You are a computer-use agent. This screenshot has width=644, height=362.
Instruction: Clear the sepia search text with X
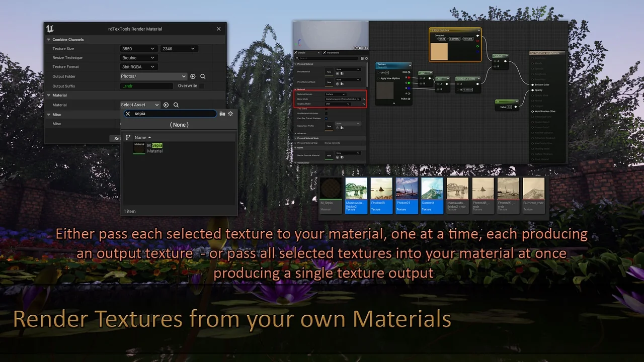(128, 114)
